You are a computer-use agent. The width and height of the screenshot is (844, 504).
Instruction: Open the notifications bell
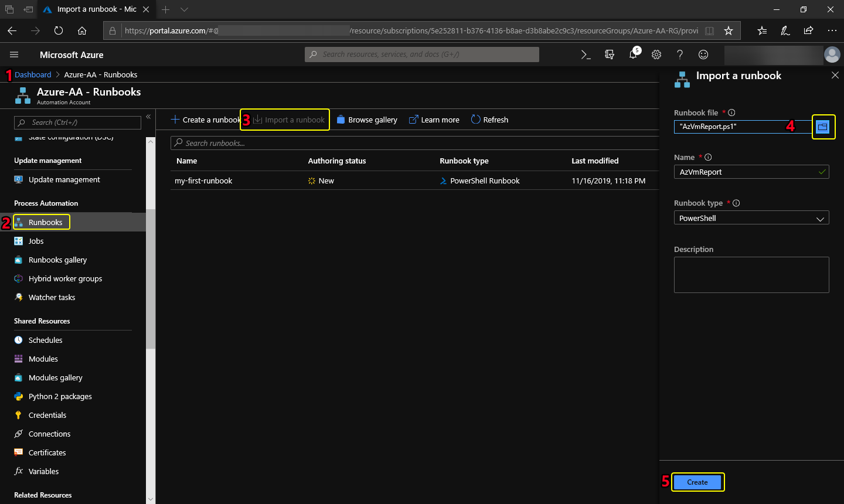pos(633,55)
